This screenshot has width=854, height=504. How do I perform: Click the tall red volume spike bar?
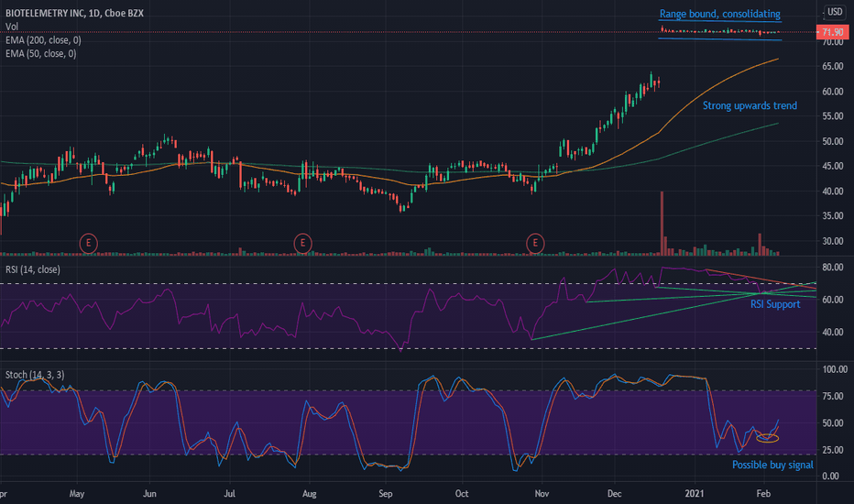pos(662,223)
